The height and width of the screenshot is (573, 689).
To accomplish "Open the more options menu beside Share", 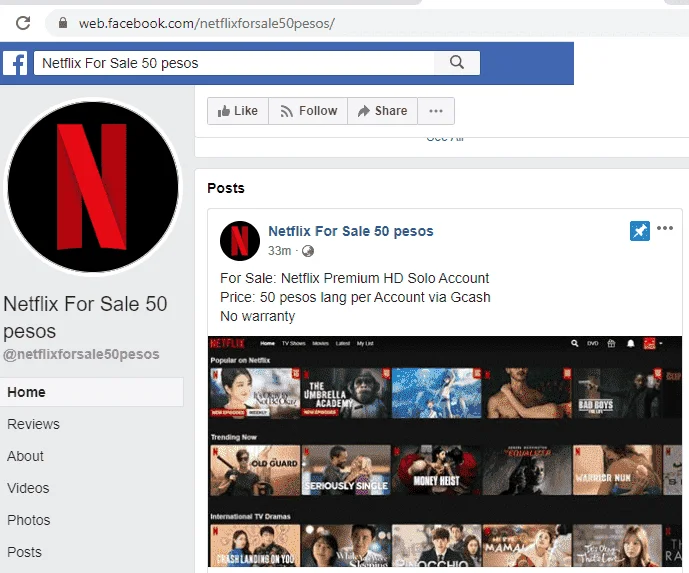I will pos(436,111).
